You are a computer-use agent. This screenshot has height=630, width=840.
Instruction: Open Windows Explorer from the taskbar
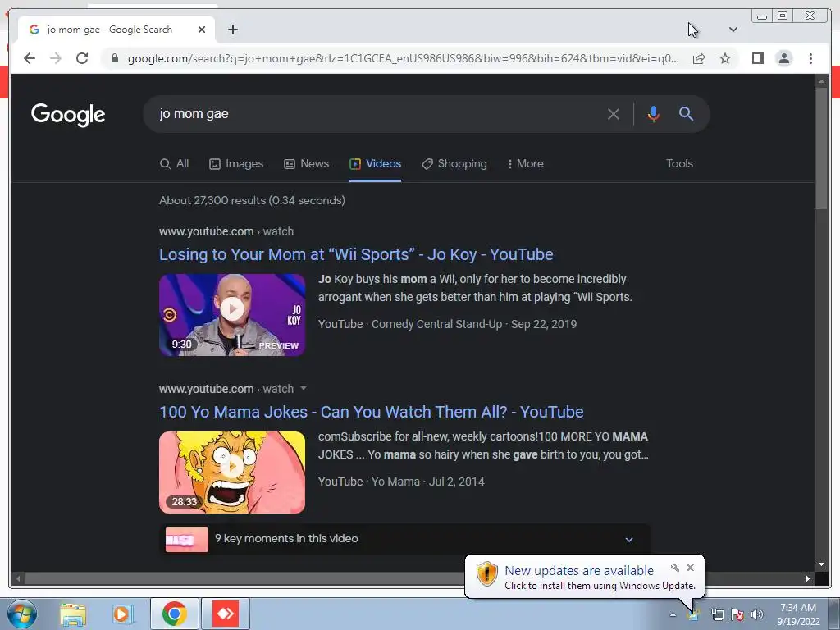click(73, 614)
